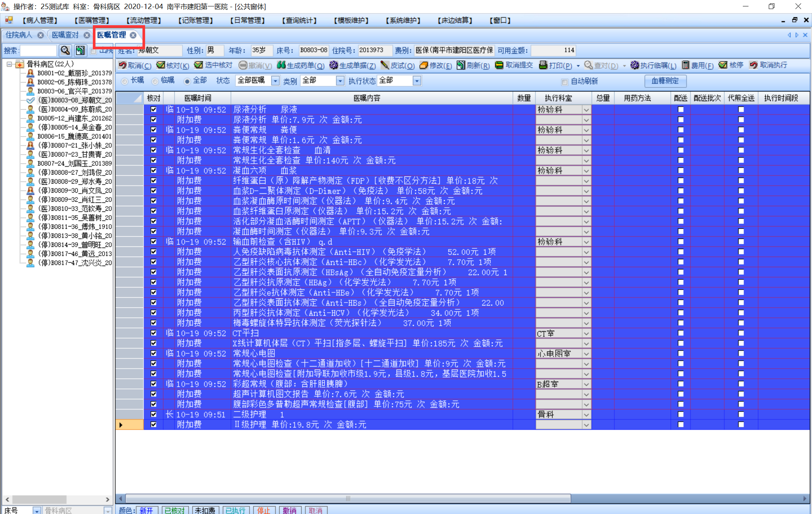Open the 【医嘱管理】 menu
This screenshot has height=514, width=812.
(x=92, y=20)
